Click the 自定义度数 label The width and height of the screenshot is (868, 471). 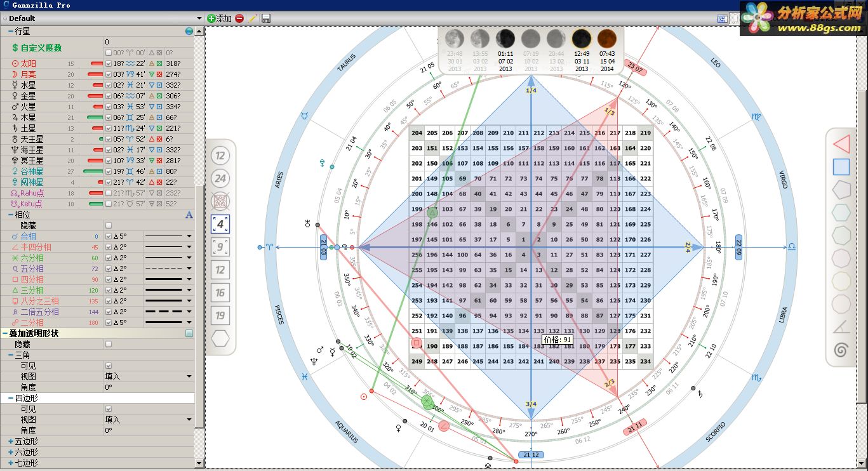point(41,48)
